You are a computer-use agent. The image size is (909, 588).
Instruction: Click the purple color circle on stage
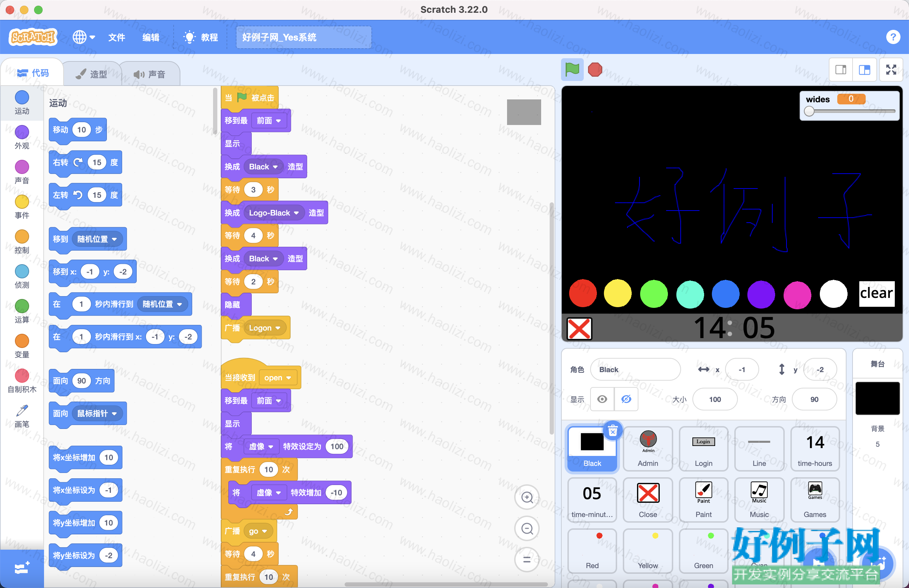tap(761, 294)
